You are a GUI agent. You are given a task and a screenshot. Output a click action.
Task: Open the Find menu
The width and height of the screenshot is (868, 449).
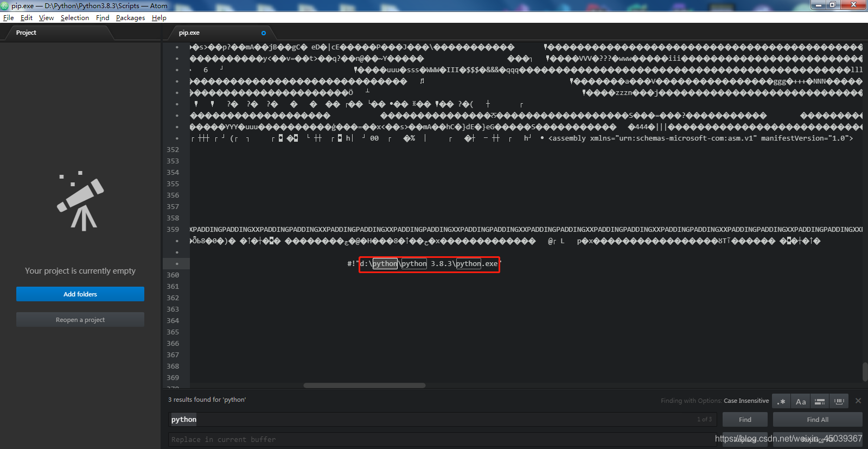point(103,18)
